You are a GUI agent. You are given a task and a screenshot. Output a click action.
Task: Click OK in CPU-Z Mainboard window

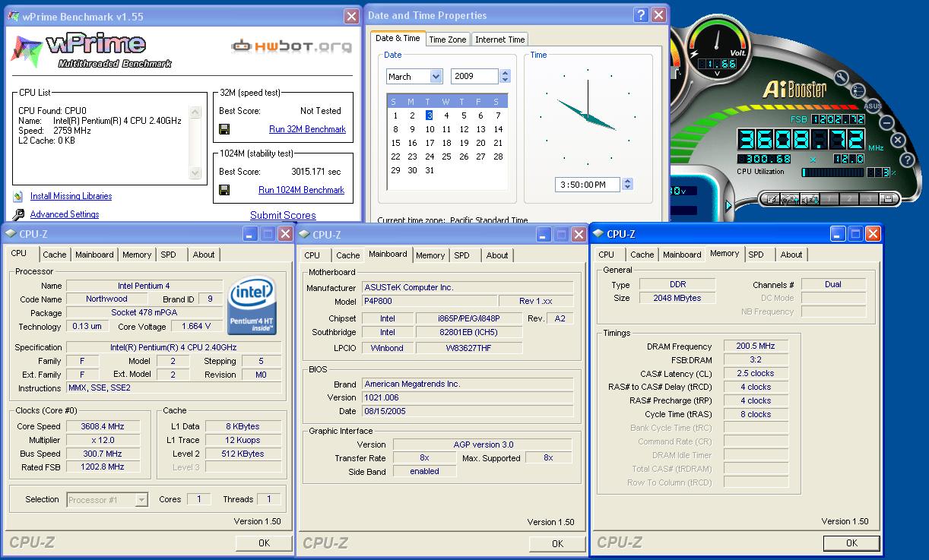click(557, 543)
